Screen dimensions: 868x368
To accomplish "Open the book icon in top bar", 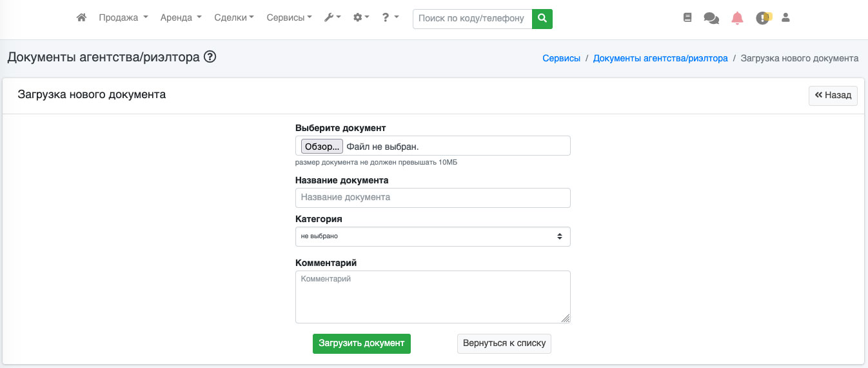I will 687,18.
